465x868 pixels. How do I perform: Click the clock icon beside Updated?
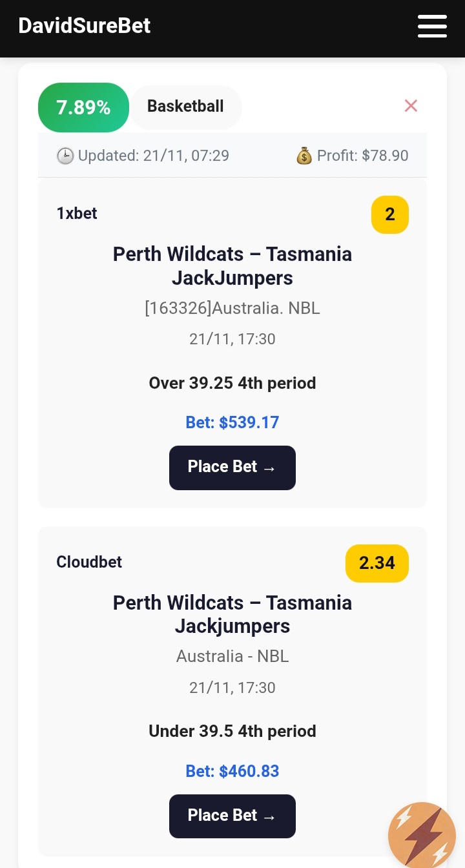point(65,156)
